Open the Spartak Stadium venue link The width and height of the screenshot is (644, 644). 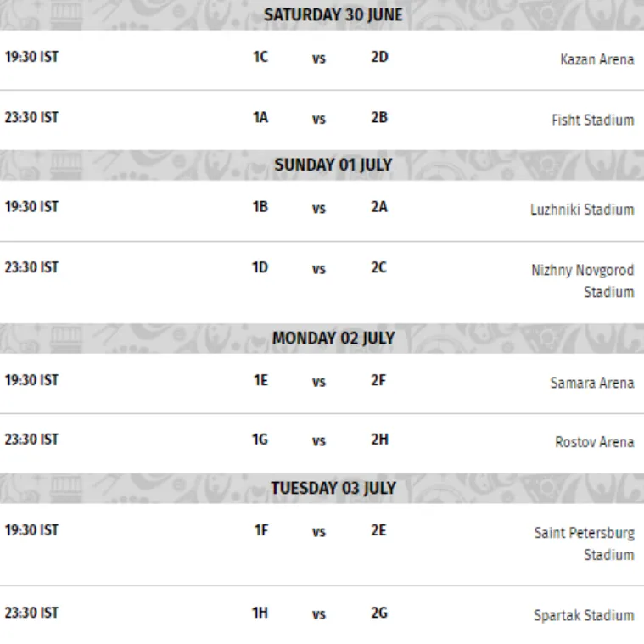tap(584, 615)
